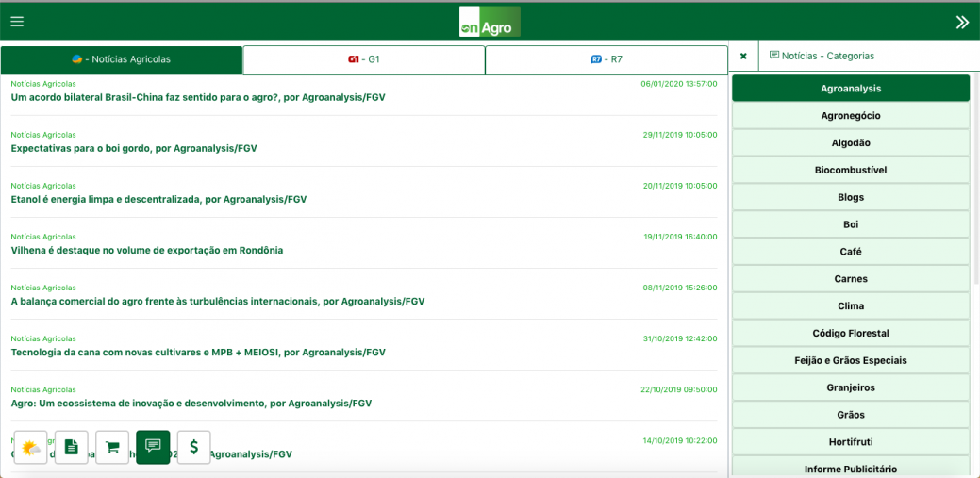Open the weather forecast floating button
This screenshot has width=980, height=478.
(30, 448)
